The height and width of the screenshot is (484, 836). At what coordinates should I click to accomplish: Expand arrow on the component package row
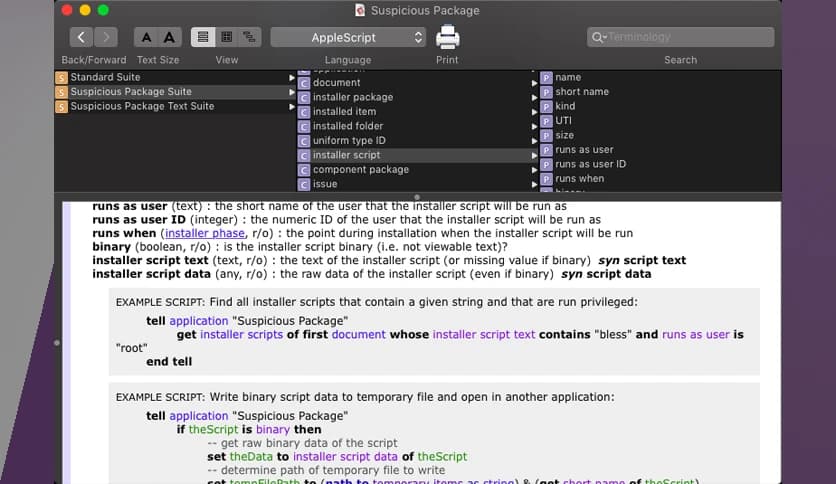coord(534,170)
